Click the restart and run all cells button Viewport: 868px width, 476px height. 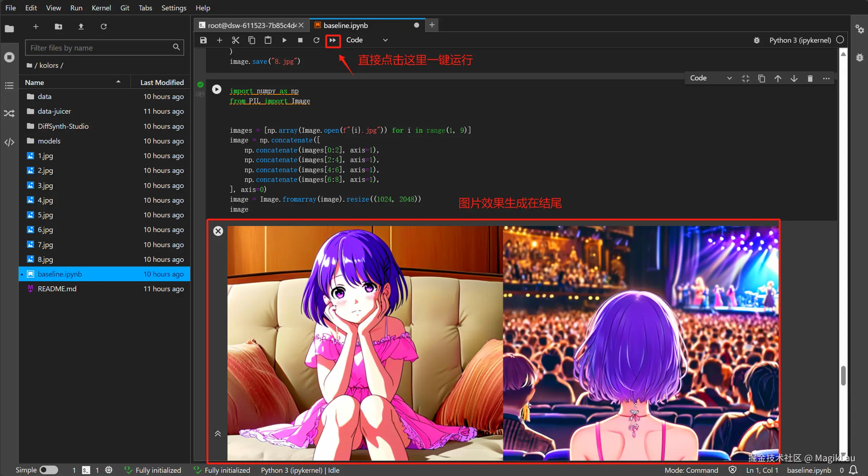point(333,40)
